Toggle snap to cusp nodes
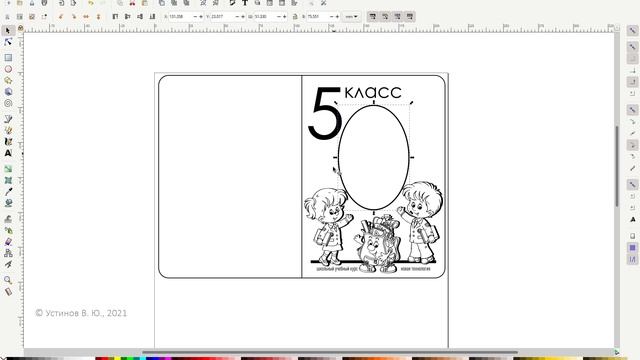The height and width of the screenshot is (360, 640). 632,145
